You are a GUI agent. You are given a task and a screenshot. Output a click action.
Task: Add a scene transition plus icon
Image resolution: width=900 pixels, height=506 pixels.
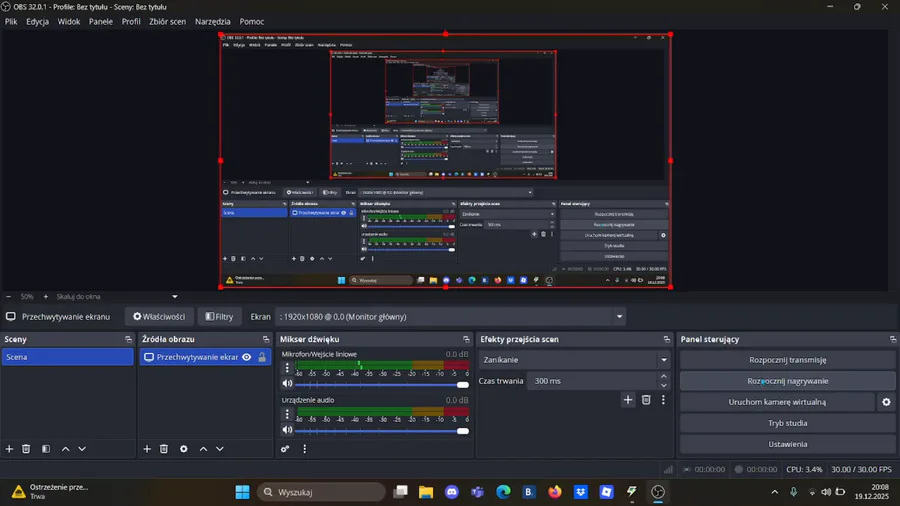click(x=628, y=400)
